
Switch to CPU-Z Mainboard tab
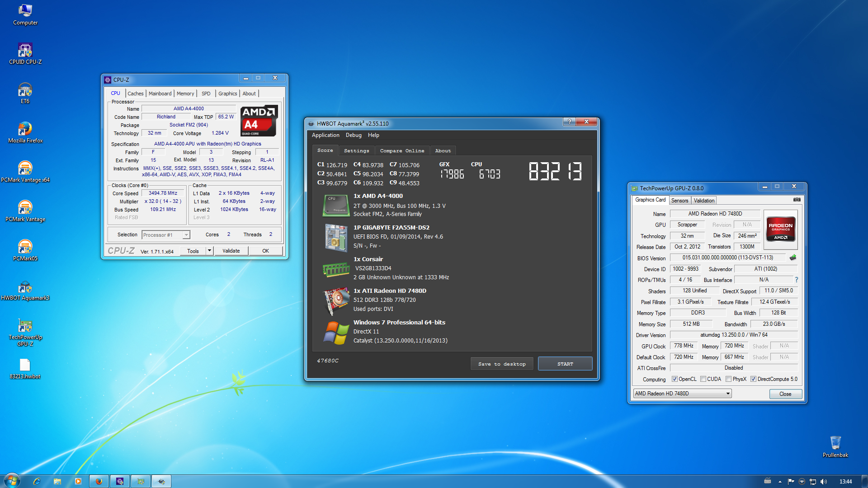[160, 94]
